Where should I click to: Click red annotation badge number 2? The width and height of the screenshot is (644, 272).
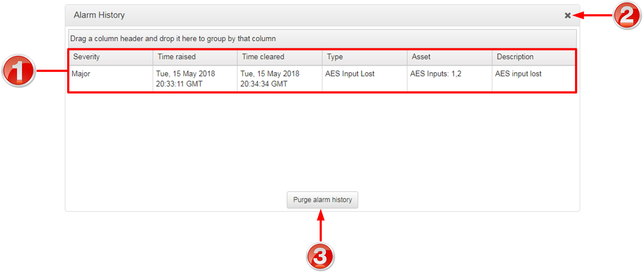tap(627, 16)
